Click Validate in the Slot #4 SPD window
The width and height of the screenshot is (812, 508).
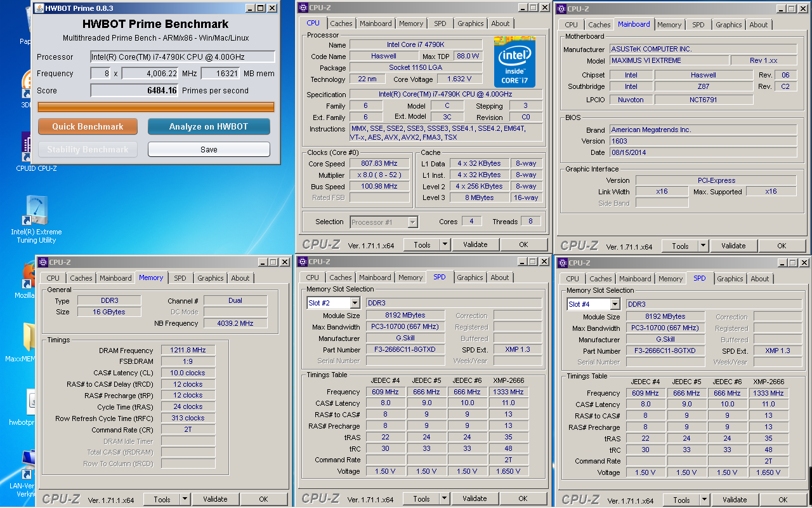pos(735,500)
